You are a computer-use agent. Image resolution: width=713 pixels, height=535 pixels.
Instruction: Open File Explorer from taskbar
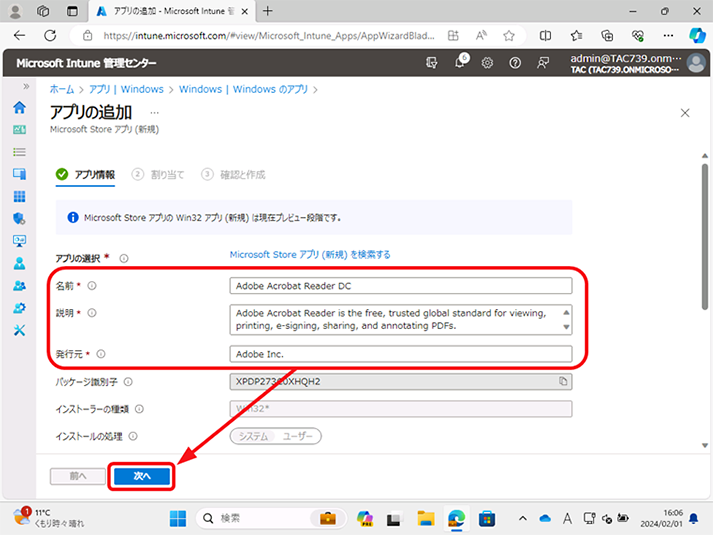[x=426, y=518]
